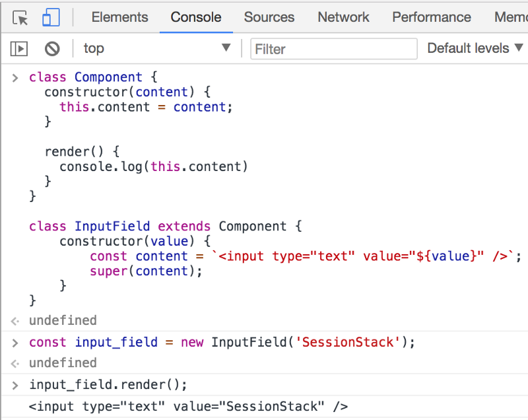Expand the input_field.render() log entry
Screen dimensions: 528x420
[x=15, y=384]
